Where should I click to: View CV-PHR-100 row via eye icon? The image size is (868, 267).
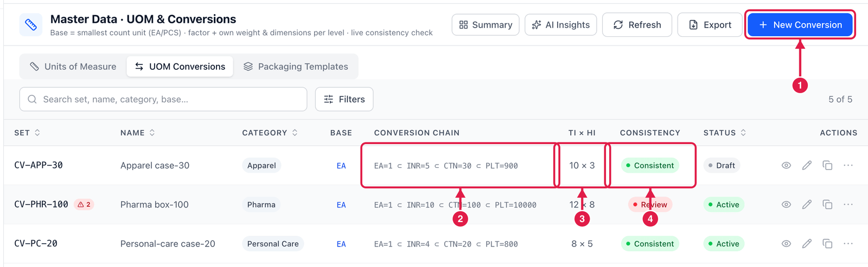pos(786,204)
